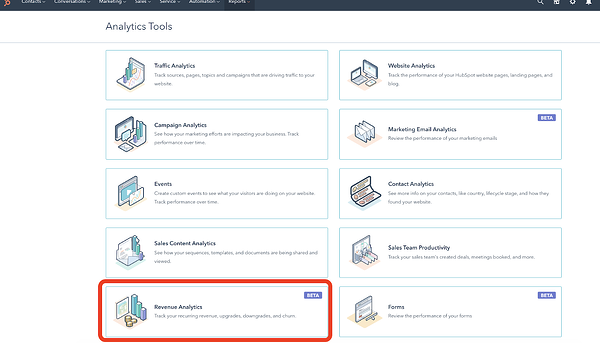
Task: Click text "Review the performance of your forms"
Action: [430, 316]
